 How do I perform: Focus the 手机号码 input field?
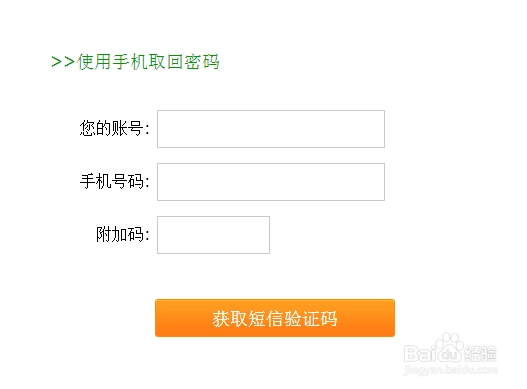click(x=271, y=182)
